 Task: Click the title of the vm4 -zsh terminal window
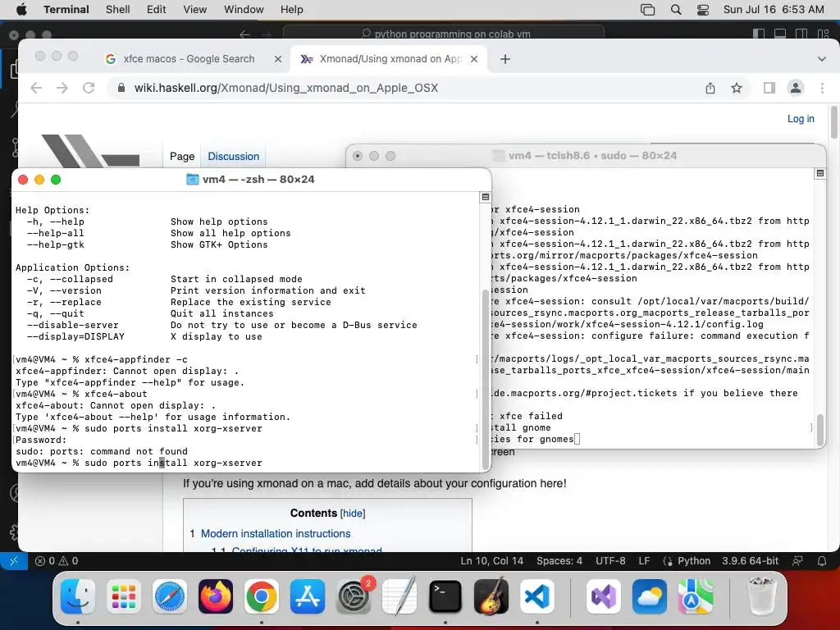258,180
